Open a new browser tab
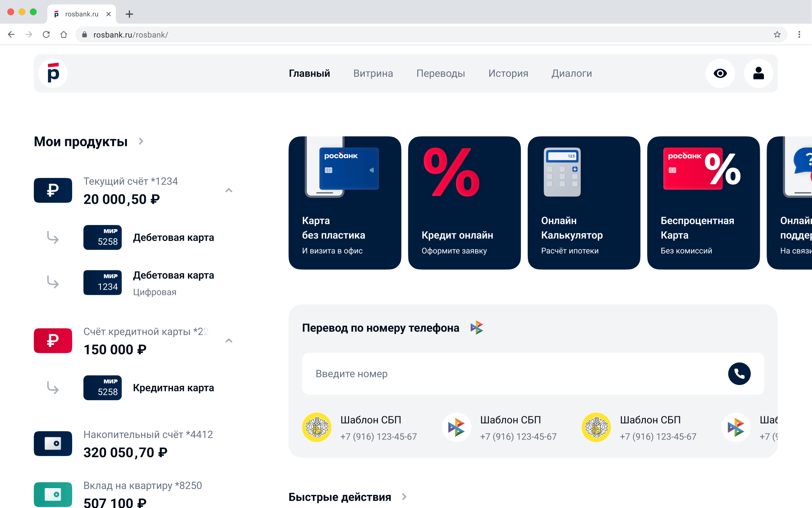The image size is (812, 508). pos(129,14)
